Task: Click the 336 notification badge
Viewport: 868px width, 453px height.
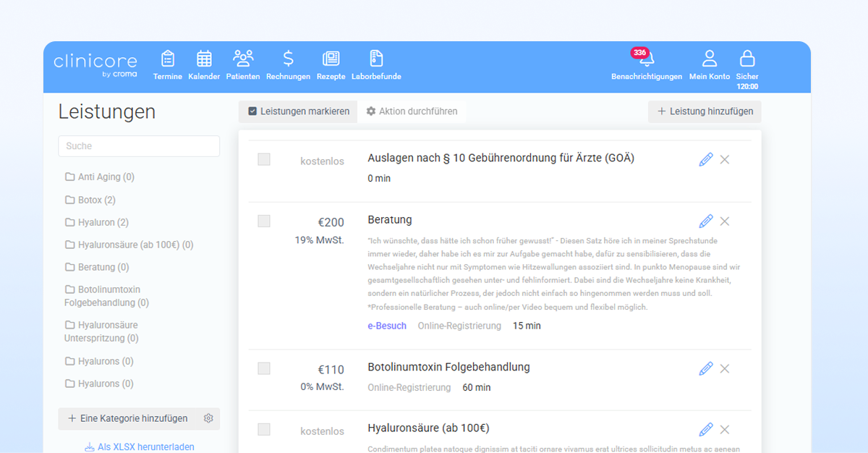Action: point(639,52)
